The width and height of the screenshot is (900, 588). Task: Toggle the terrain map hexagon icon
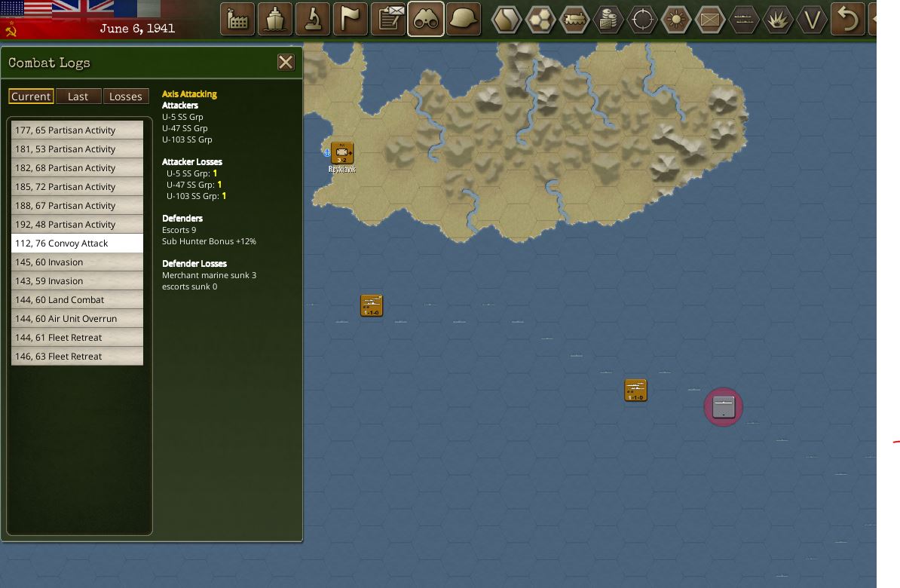tap(507, 20)
